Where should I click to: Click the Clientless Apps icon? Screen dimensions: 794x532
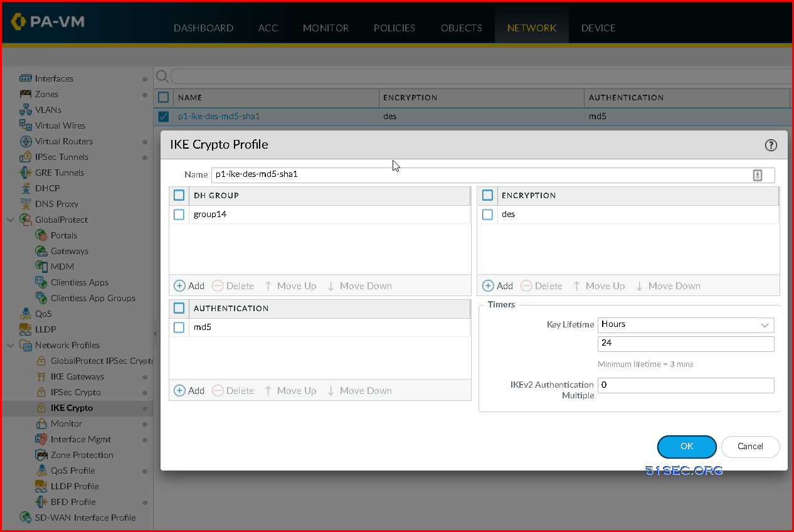41,282
